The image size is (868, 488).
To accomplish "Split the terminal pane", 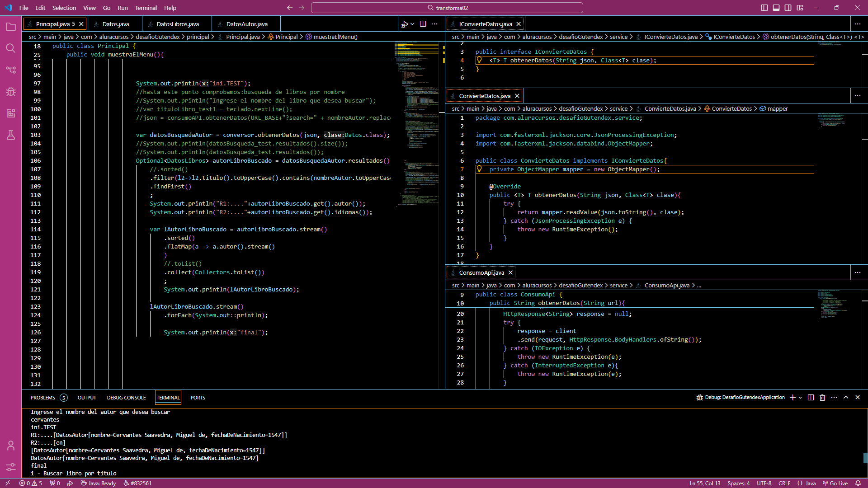I will tap(811, 398).
